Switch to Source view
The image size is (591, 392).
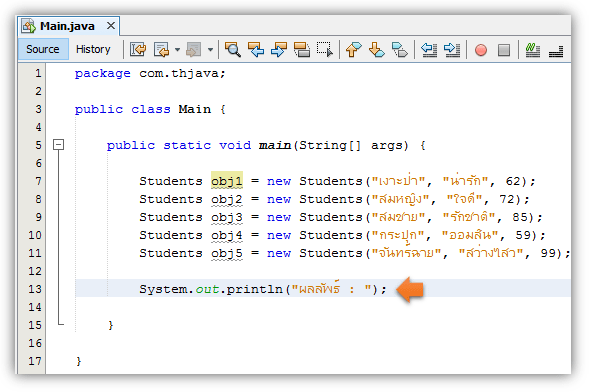point(43,49)
